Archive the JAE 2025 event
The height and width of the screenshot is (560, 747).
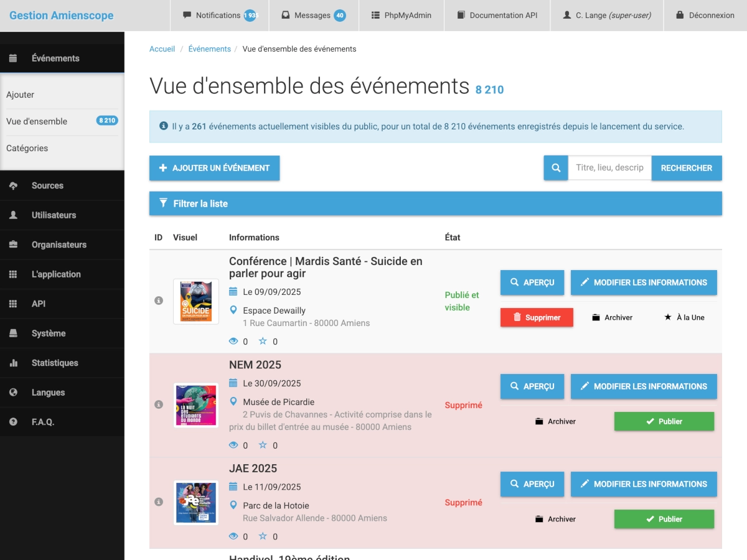[555, 519]
